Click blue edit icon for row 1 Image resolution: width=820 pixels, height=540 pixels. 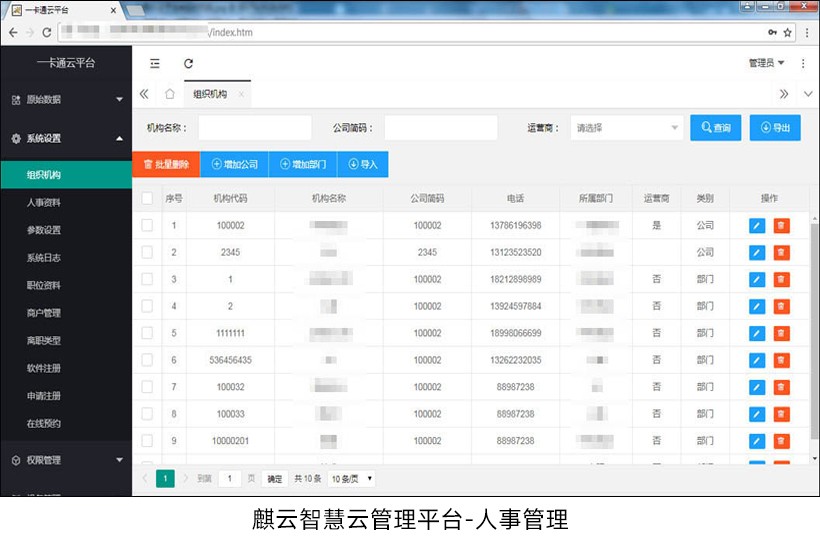point(756,225)
